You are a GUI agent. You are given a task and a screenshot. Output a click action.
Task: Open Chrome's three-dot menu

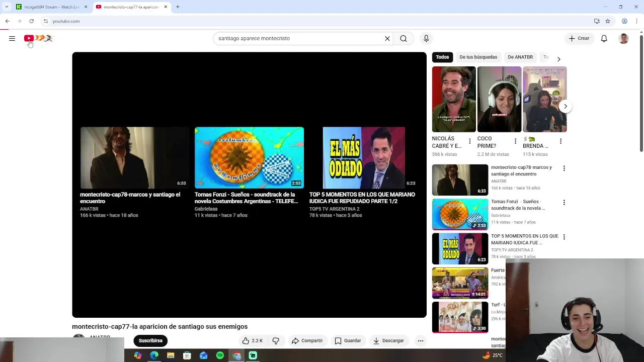click(637, 21)
